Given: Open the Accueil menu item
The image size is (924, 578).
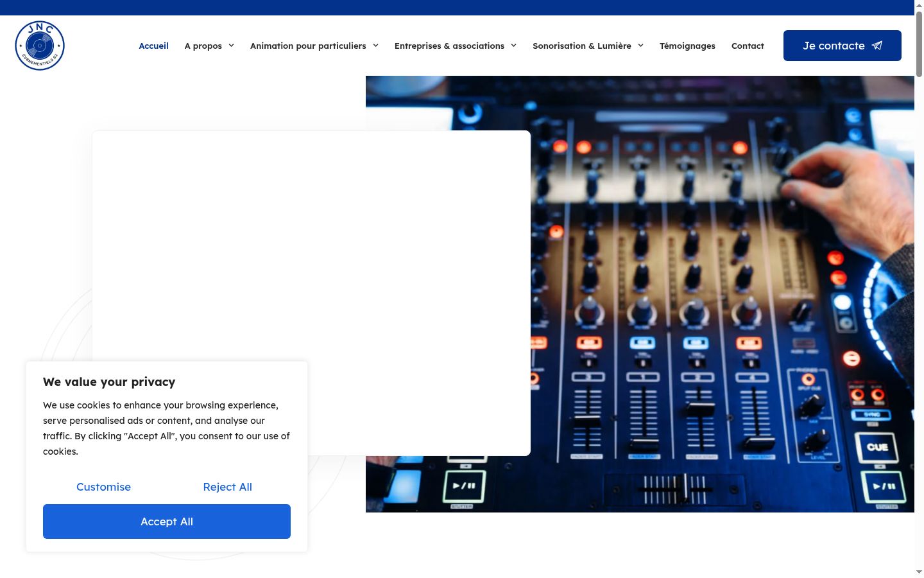Looking at the screenshot, I should [153, 46].
